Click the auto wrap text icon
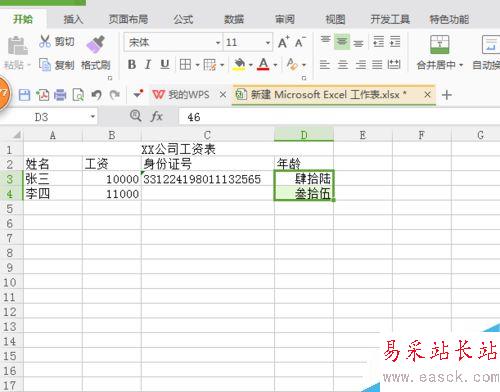Viewport: 500px width, 392px height. 491,45
